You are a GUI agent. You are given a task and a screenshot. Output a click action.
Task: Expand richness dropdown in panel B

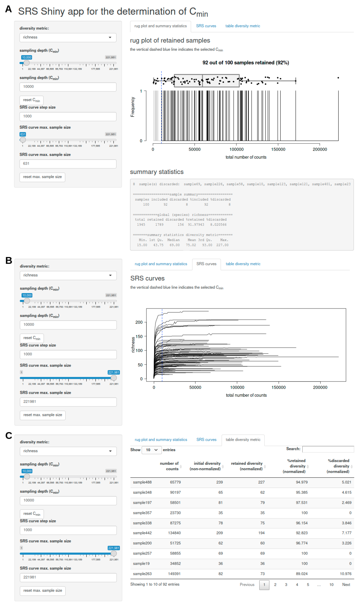68,275
